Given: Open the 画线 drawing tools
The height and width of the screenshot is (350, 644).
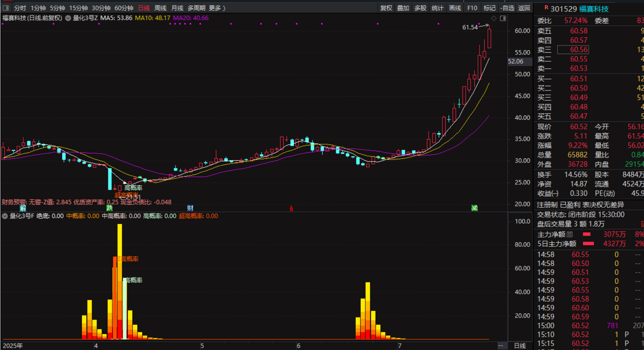Looking at the screenshot, I should click(x=455, y=8).
